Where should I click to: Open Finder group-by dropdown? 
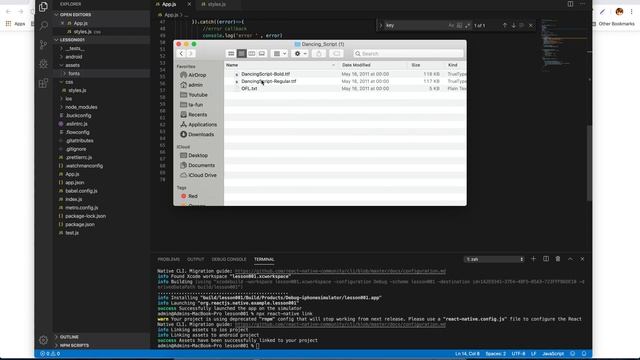coord(280,53)
